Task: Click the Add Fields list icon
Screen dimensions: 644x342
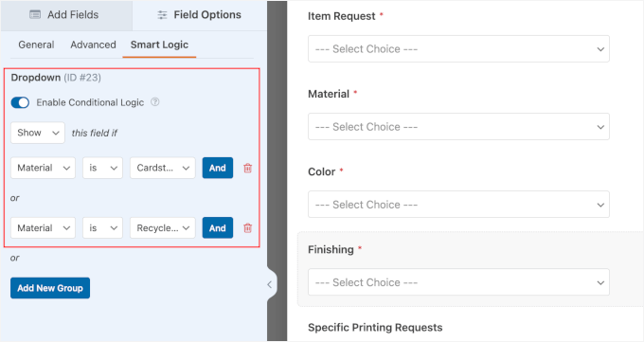Action: pyautogui.click(x=35, y=15)
